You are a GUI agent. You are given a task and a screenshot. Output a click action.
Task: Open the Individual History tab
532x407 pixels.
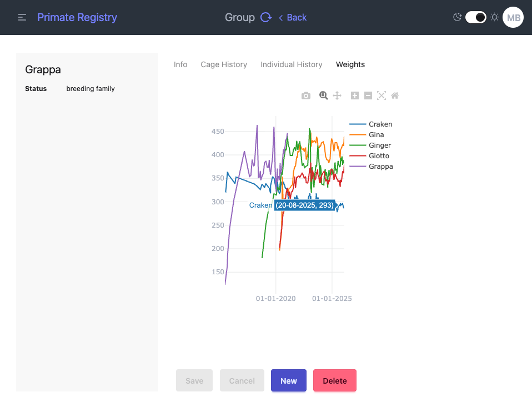292,64
